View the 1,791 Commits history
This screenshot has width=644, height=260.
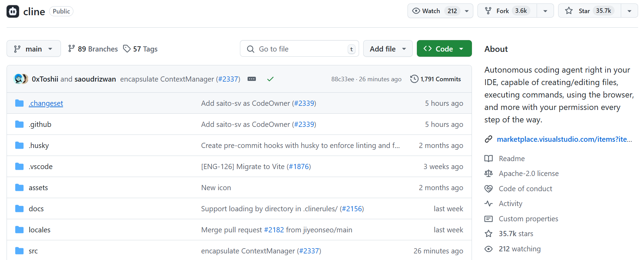[436, 79]
